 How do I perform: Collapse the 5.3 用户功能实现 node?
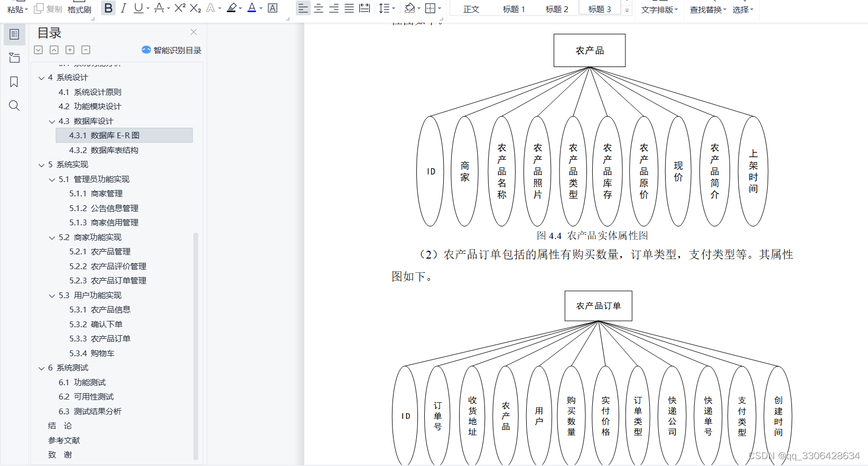tap(52, 296)
